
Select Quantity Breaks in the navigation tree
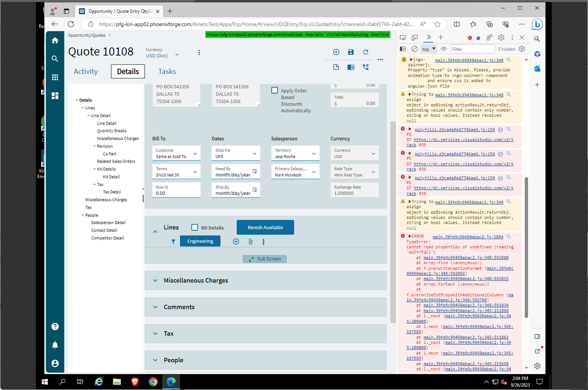(112, 131)
